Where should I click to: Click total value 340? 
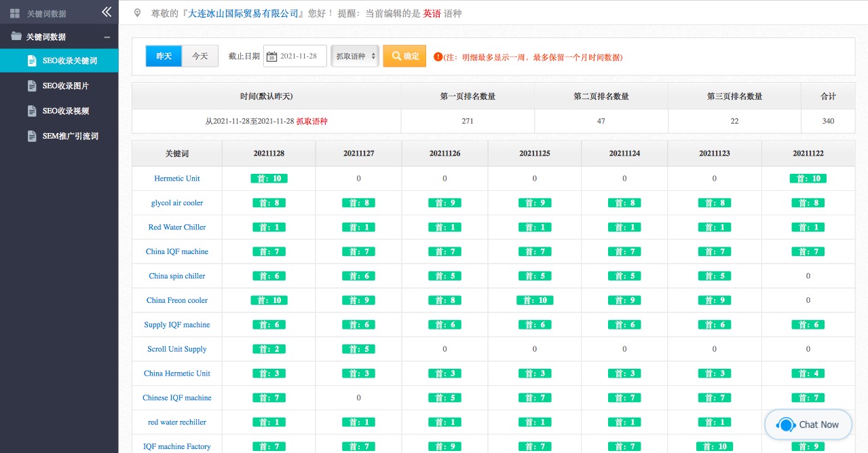(x=828, y=121)
